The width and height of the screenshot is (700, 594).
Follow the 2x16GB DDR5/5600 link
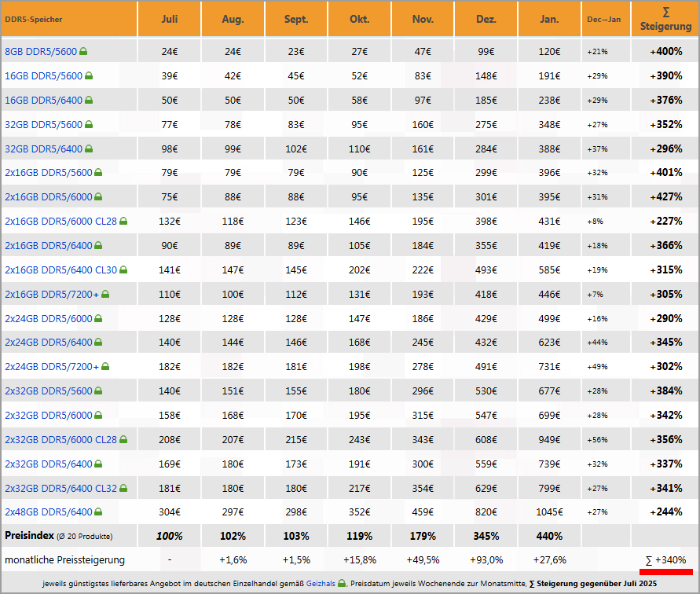[48, 173]
